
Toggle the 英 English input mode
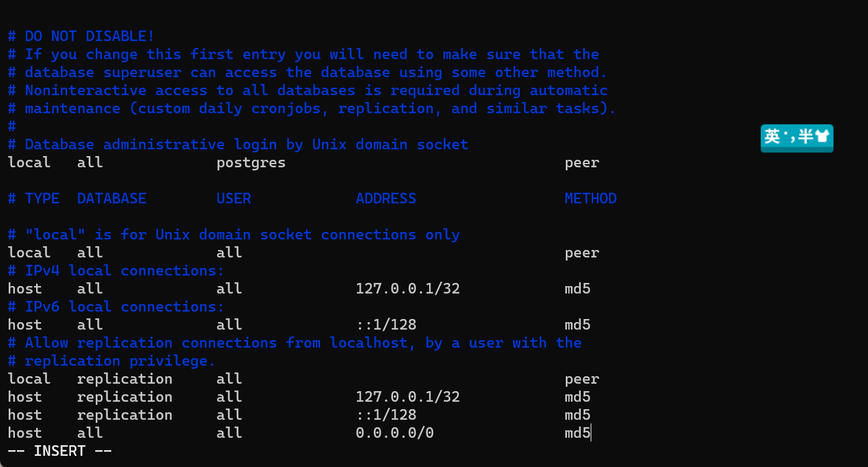[772, 137]
